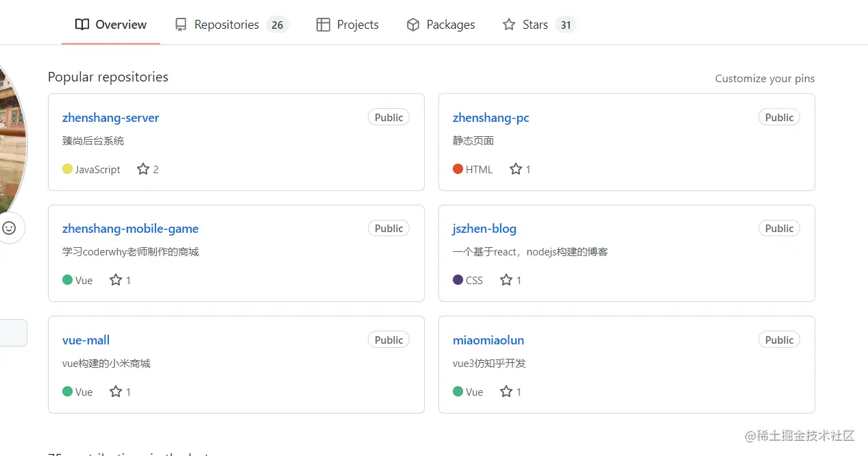Click Public badge on vue-mall
The image size is (868, 456).
389,340
